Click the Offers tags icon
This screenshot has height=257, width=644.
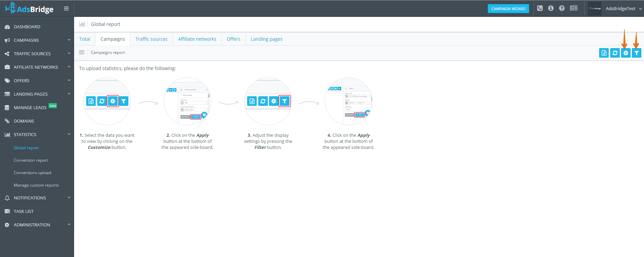coord(7,81)
